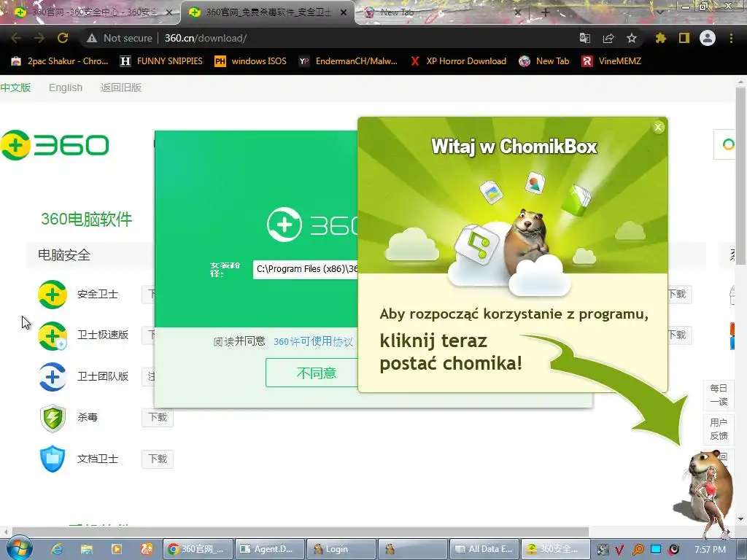Click the 不同意 disagree button in installer
The image size is (747, 560).
tap(312, 373)
